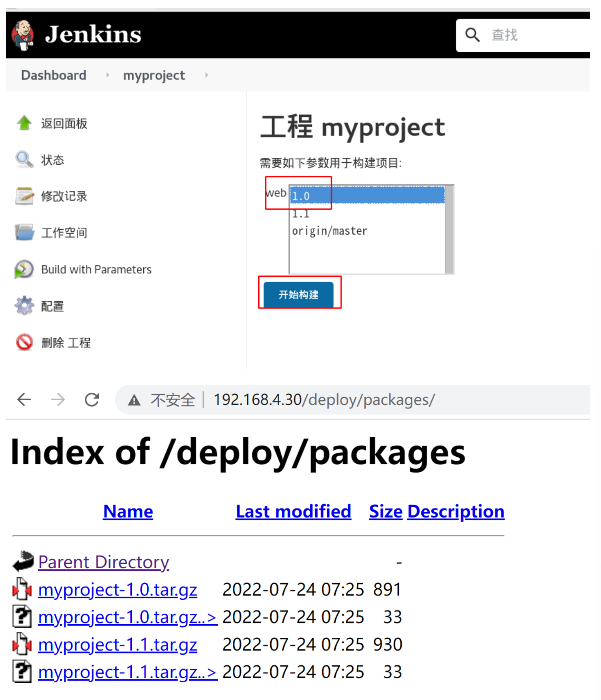
Task: Open 修改记录 in the sidebar
Action: (x=64, y=196)
